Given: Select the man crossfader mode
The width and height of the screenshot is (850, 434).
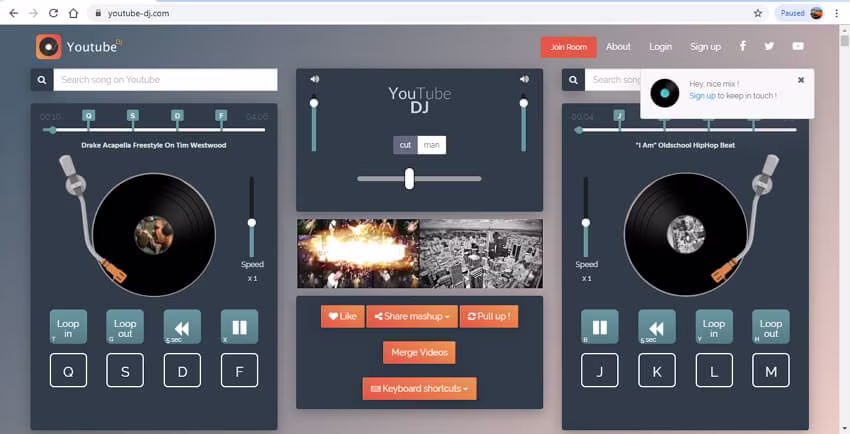Looking at the screenshot, I should coord(432,145).
